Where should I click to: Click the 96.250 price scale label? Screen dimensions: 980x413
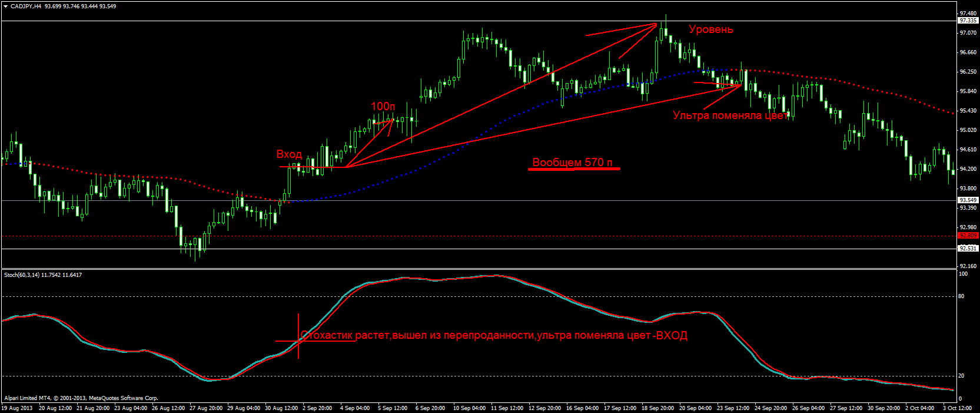coord(968,72)
